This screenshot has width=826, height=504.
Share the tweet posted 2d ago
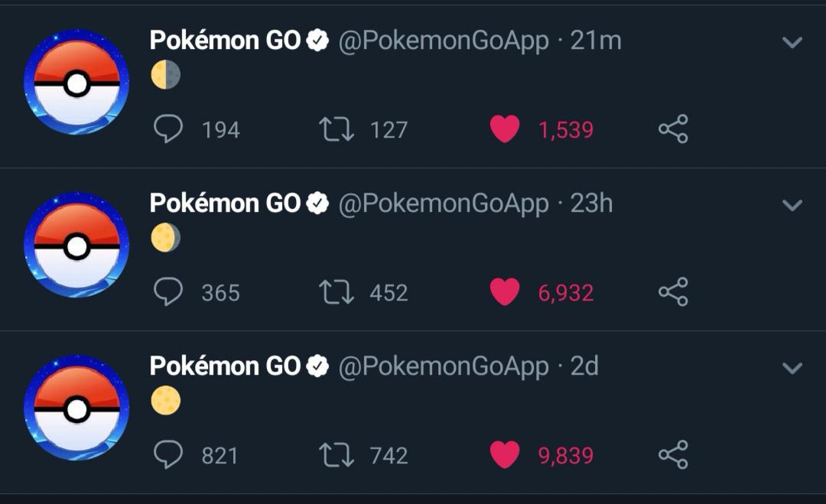(673, 455)
